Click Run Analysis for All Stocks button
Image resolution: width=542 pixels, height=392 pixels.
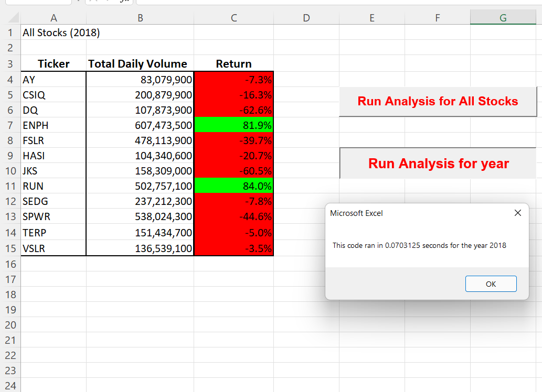[438, 102]
